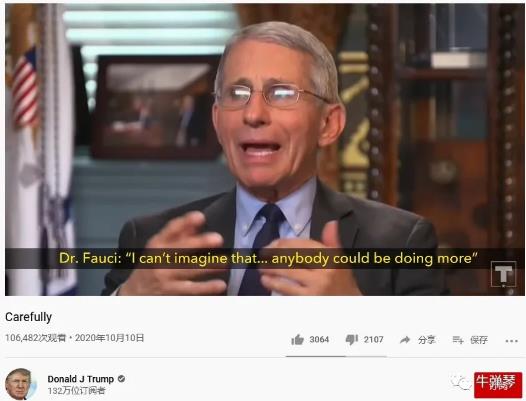Screen dimensions: 526x401
Task: Select the 保存 save label
Action: coord(479,340)
